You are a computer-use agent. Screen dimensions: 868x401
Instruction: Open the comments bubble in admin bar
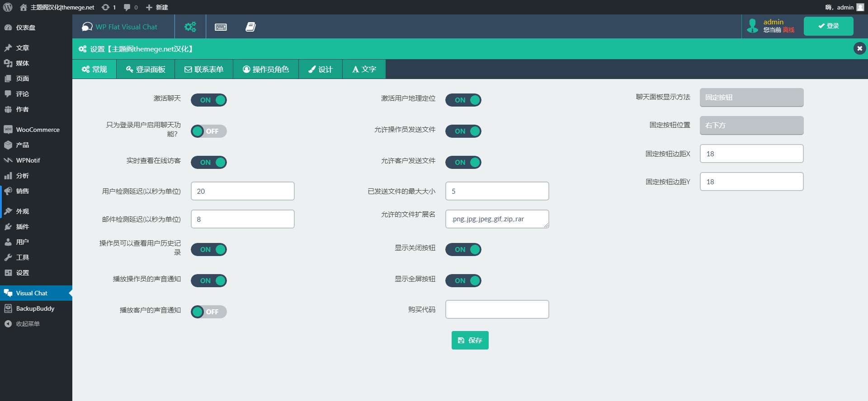click(x=131, y=7)
